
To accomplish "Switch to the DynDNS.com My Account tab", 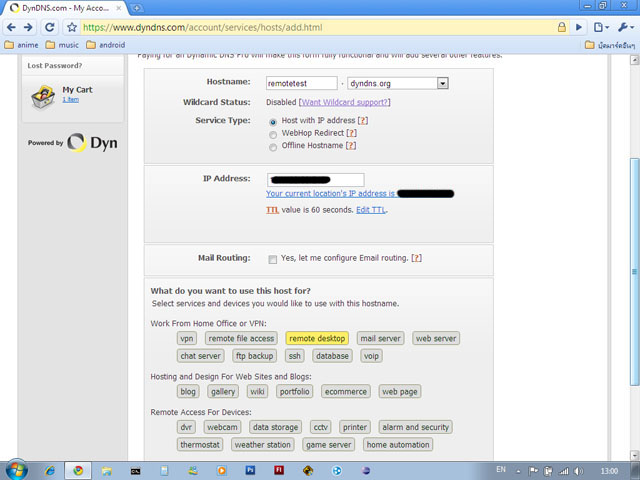I will click(65, 8).
